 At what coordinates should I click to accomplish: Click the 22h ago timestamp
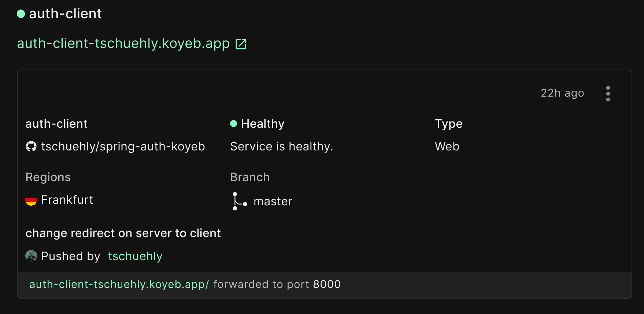pos(562,93)
